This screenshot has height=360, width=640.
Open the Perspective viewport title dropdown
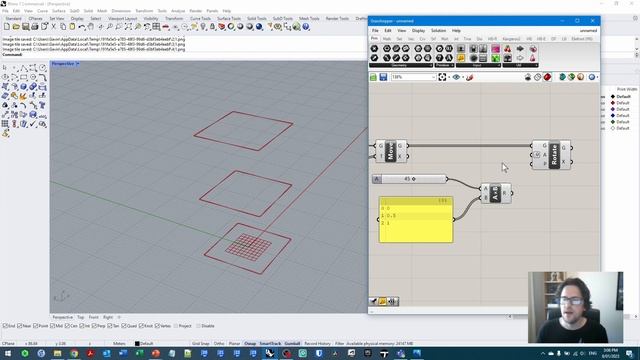[78, 64]
